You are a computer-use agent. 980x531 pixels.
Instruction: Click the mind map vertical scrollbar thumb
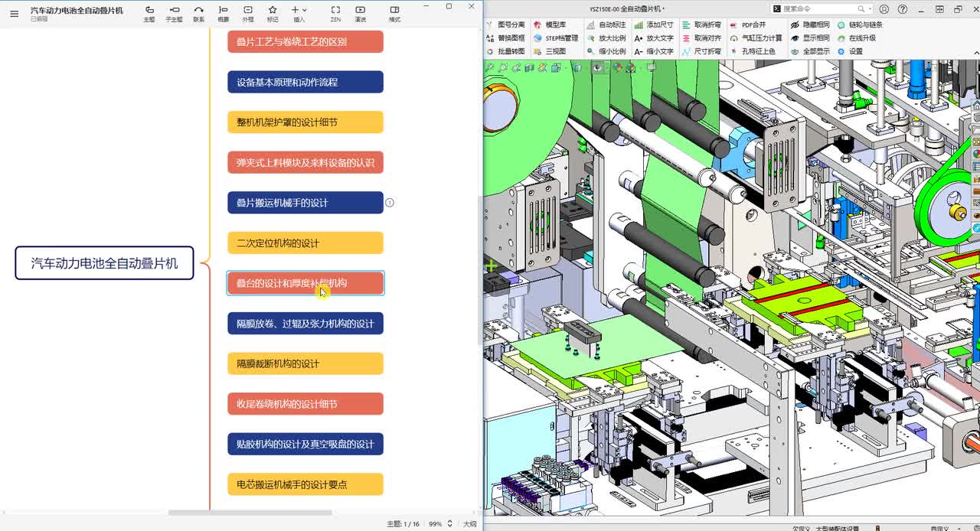[480, 269]
